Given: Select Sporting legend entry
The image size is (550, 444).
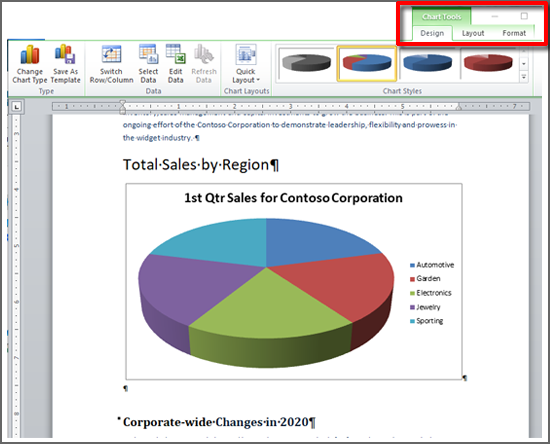Looking at the screenshot, I should pos(427,321).
